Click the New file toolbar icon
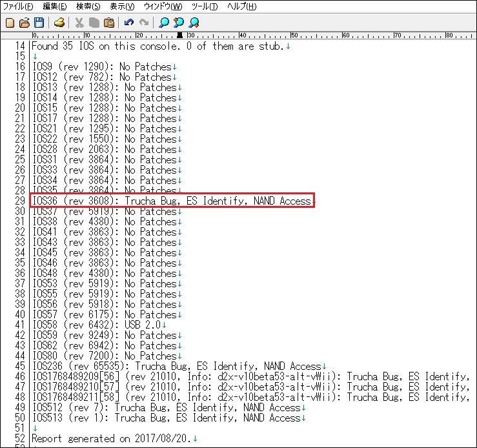The image size is (477, 448). tap(10, 23)
